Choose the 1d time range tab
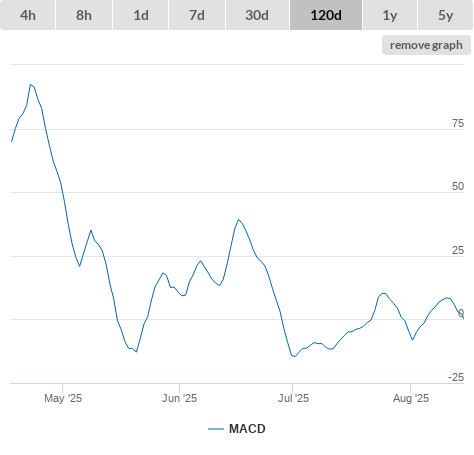474x455 pixels. click(141, 15)
